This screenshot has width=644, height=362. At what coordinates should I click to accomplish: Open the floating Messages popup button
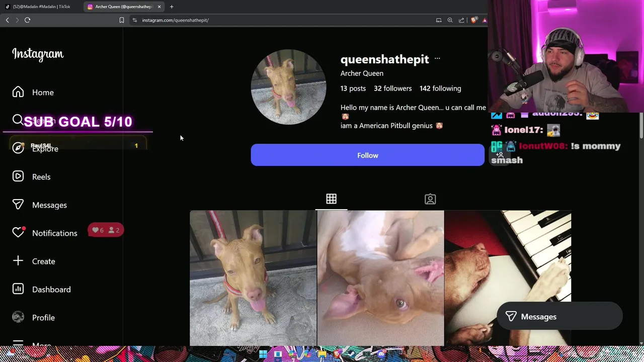coord(559,316)
